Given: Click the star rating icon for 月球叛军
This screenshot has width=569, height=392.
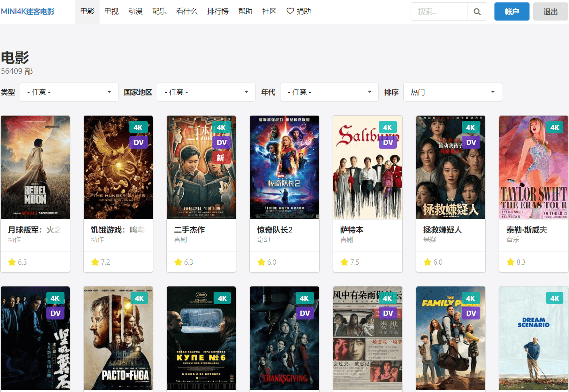Looking at the screenshot, I should click(x=12, y=262).
